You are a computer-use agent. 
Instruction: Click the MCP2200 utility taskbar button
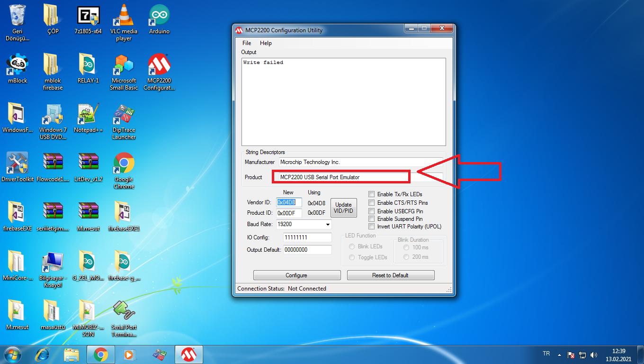click(x=190, y=354)
